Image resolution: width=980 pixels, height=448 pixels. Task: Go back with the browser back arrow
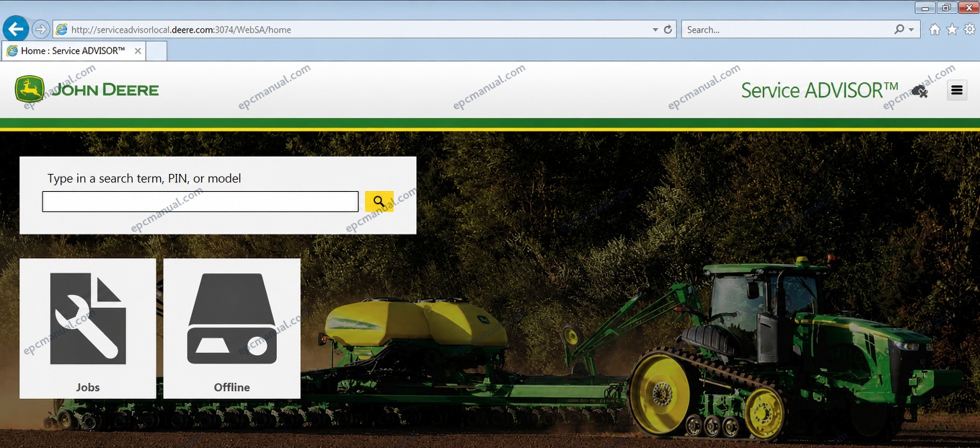[16, 30]
